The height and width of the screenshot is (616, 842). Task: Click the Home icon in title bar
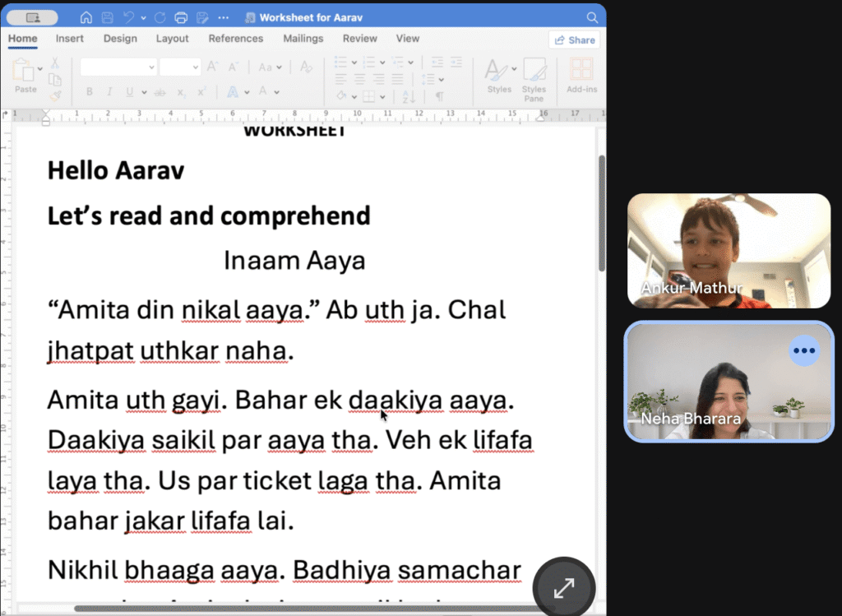(x=86, y=18)
